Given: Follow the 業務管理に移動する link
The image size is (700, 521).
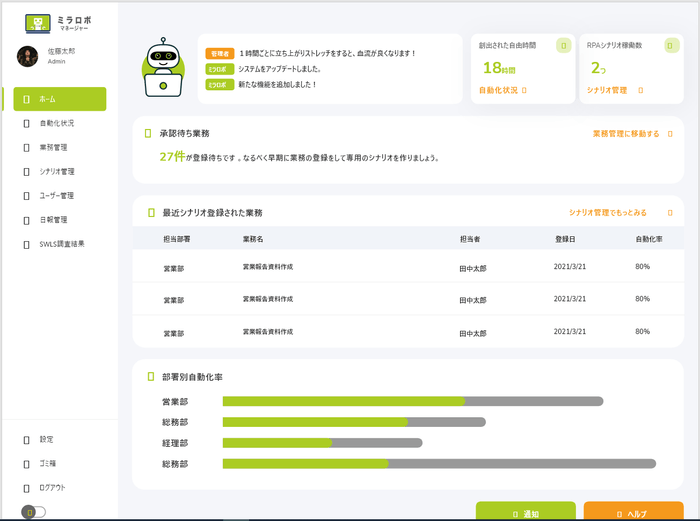Looking at the screenshot, I should click(x=626, y=133).
